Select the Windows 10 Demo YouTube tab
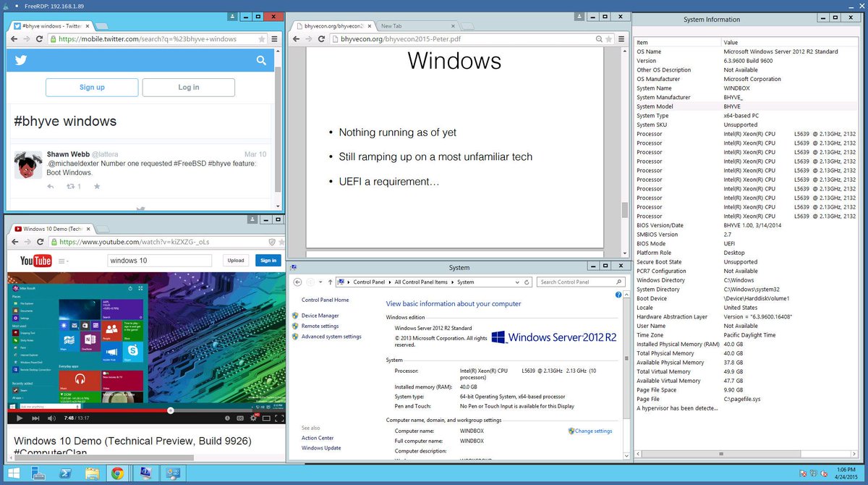This screenshot has height=485, width=868. point(51,228)
